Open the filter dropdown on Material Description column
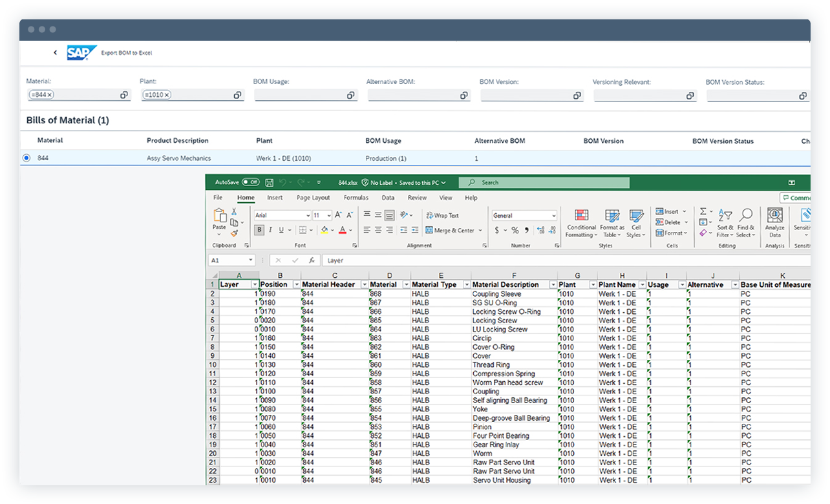The width and height of the screenshot is (830, 504). 553,284
